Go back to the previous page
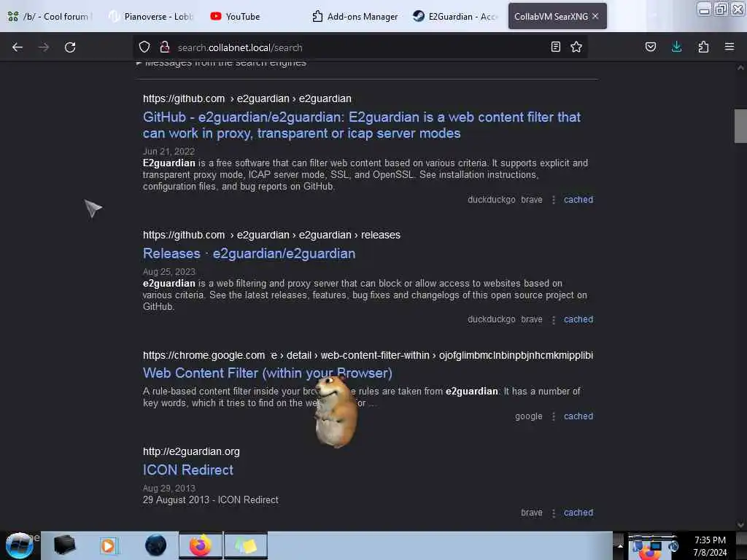747x560 pixels. (x=18, y=47)
